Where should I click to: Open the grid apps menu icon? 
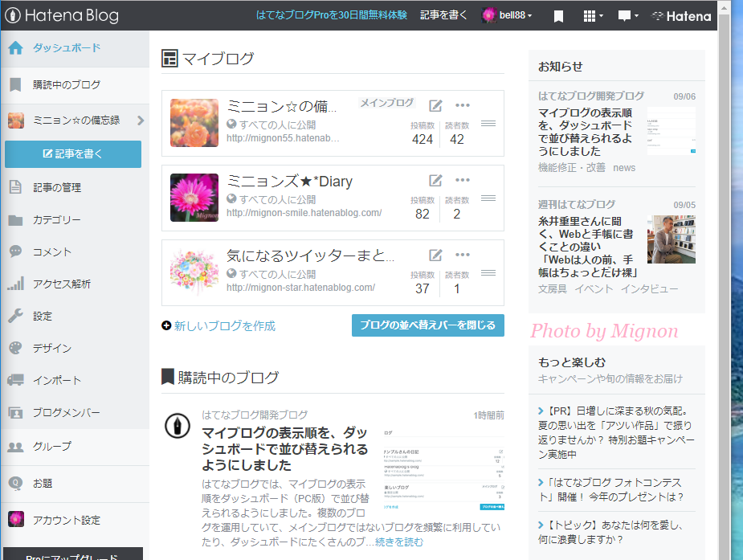pos(592,16)
